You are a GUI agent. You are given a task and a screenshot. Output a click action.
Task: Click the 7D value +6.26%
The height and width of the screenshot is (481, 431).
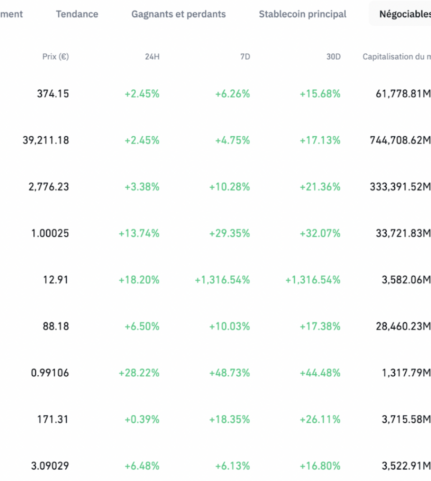[x=233, y=94]
